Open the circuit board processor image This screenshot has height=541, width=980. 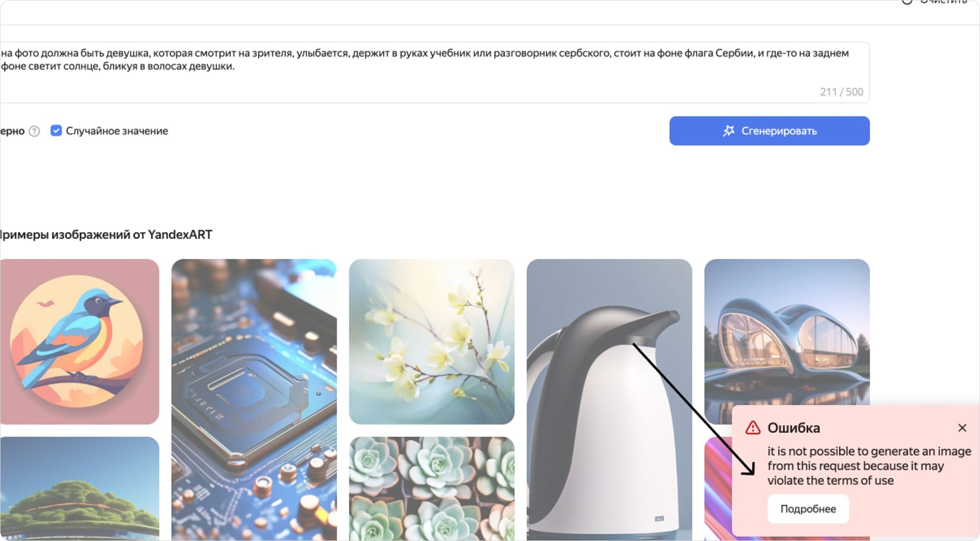point(254,400)
